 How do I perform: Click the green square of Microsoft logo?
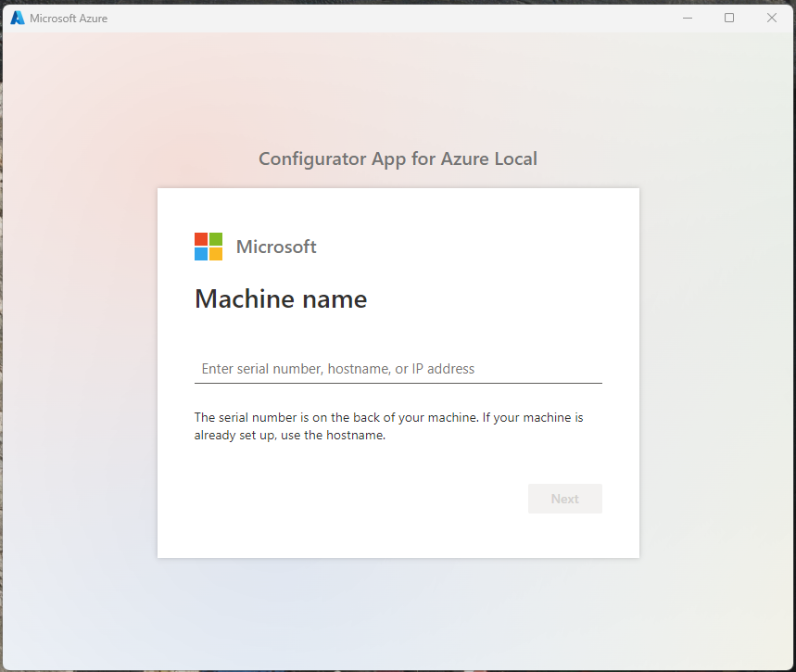216,239
